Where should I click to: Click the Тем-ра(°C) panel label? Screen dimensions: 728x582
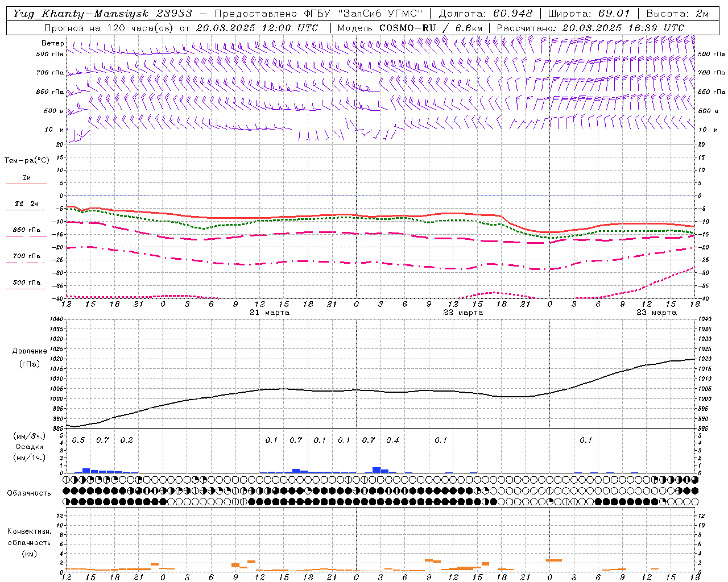[x=27, y=161]
